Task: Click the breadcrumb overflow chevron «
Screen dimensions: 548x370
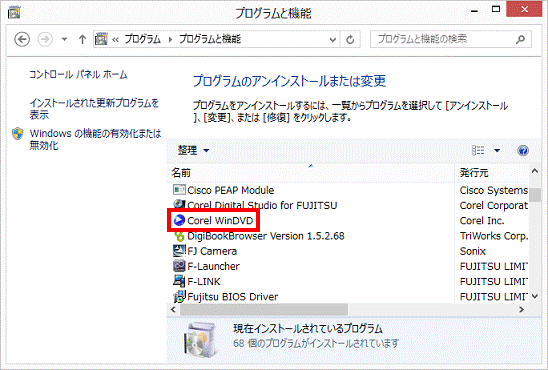Action: click(x=115, y=39)
